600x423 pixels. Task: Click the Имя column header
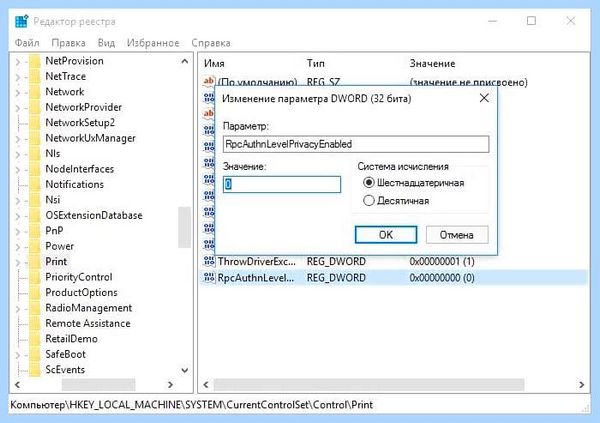[x=214, y=64]
